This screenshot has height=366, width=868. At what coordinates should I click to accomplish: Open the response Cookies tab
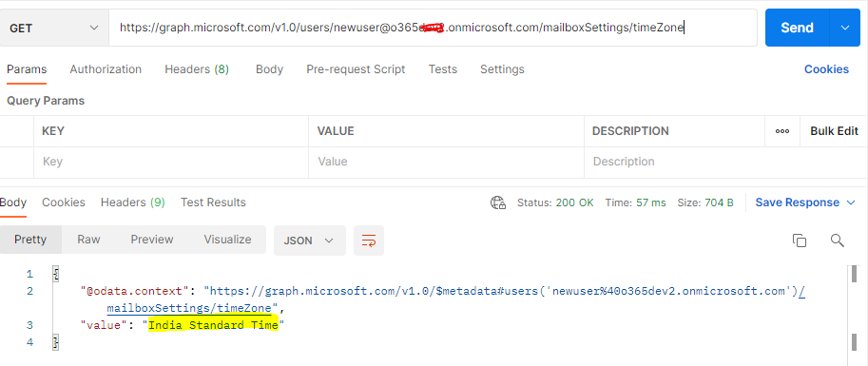[64, 202]
